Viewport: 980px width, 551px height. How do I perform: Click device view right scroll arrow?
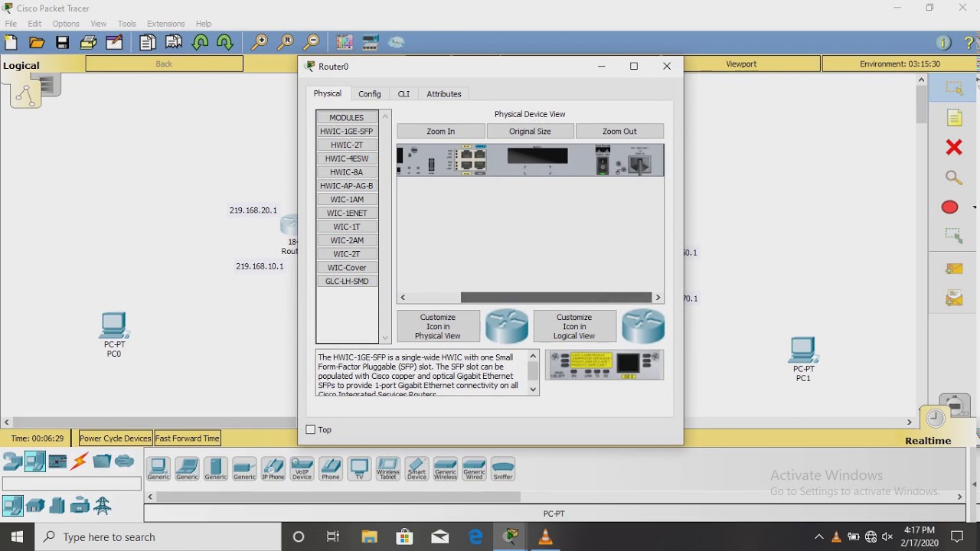(658, 297)
